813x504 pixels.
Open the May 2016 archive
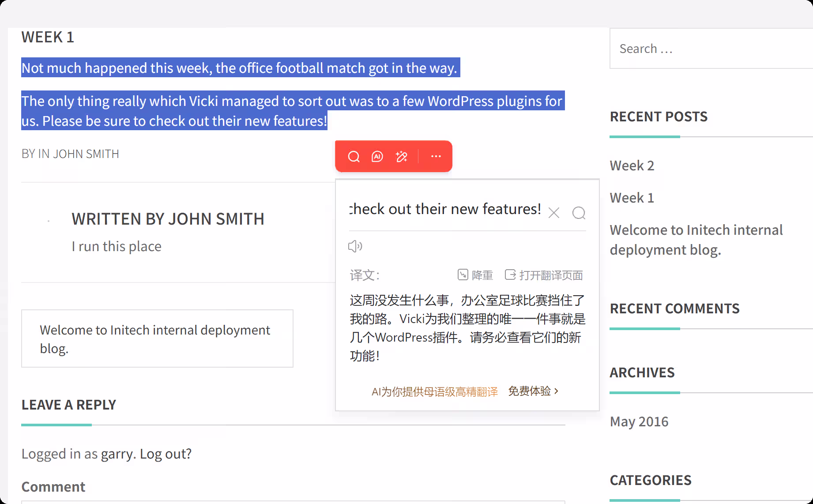[639, 421]
